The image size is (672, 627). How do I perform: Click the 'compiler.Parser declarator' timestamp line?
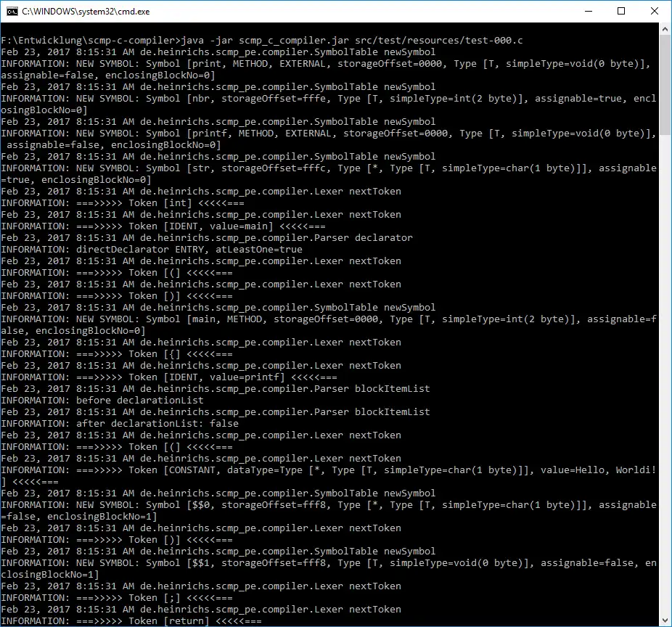click(207, 237)
